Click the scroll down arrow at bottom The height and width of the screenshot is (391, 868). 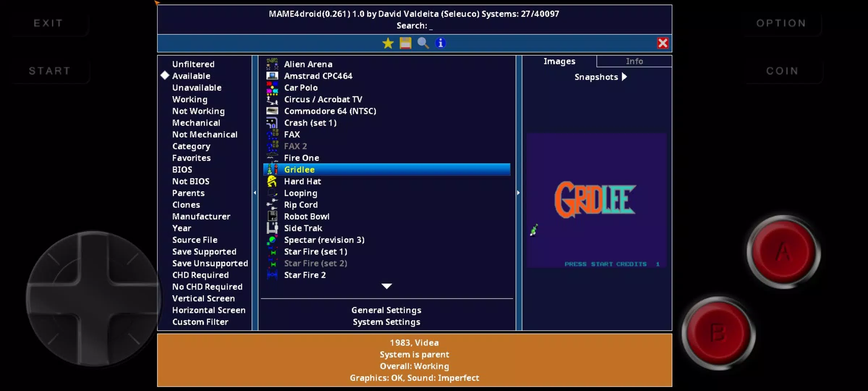coord(386,286)
